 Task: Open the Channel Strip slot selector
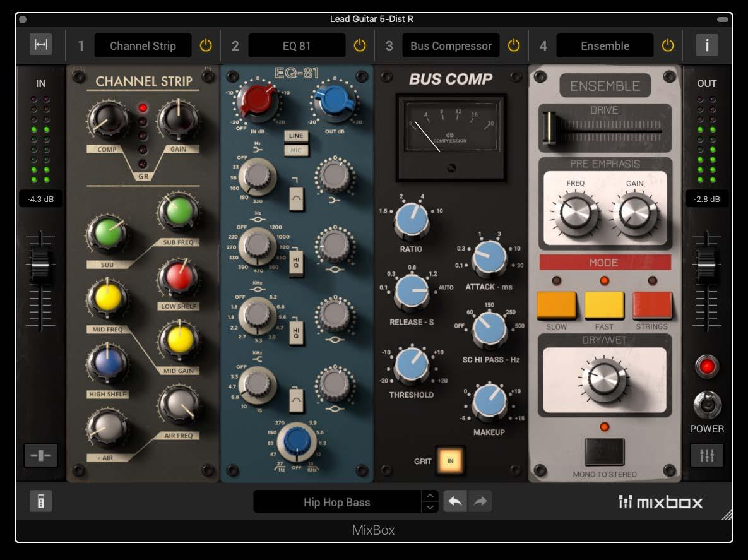[x=143, y=46]
